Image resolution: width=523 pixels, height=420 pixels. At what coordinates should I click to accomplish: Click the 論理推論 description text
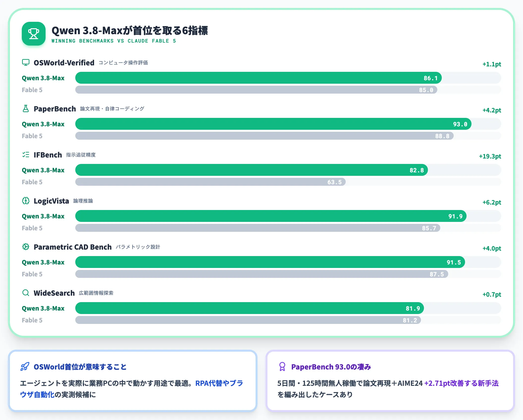83,201
